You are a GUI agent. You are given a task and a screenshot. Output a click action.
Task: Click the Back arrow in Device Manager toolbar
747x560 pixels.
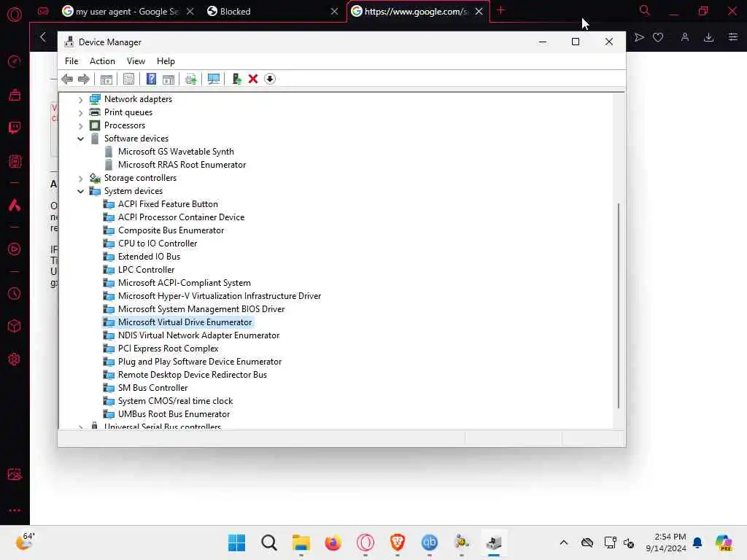(x=67, y=79)
